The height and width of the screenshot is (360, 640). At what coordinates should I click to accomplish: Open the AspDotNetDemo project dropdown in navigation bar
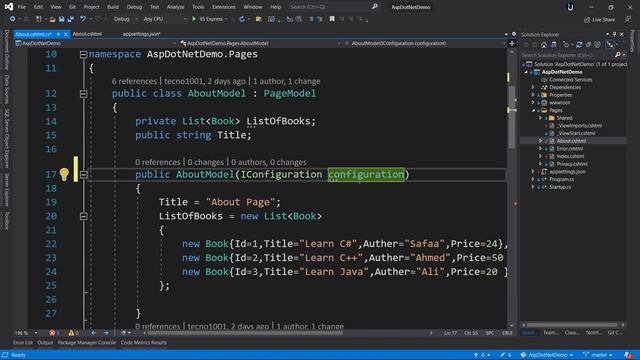pyautogui.click(x=96, y=43)
